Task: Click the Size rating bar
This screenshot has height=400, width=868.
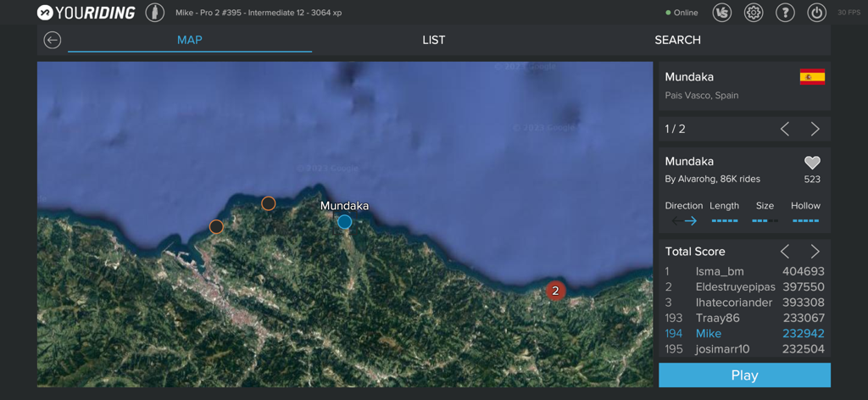Action: 765,220
